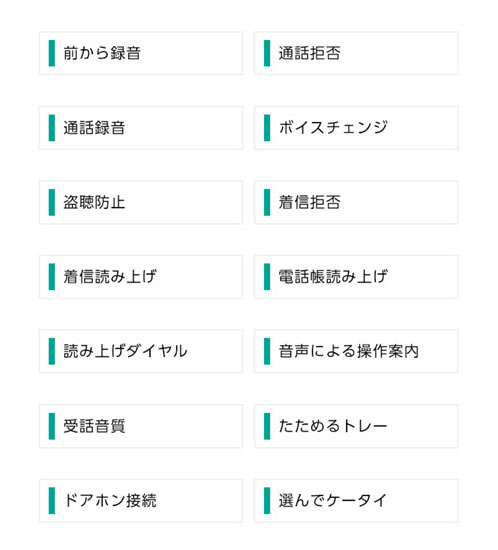The width and height of the screenshot is (498, 550).
Task: Open the 前から録音 feature link
Action: tap(141, 53)
